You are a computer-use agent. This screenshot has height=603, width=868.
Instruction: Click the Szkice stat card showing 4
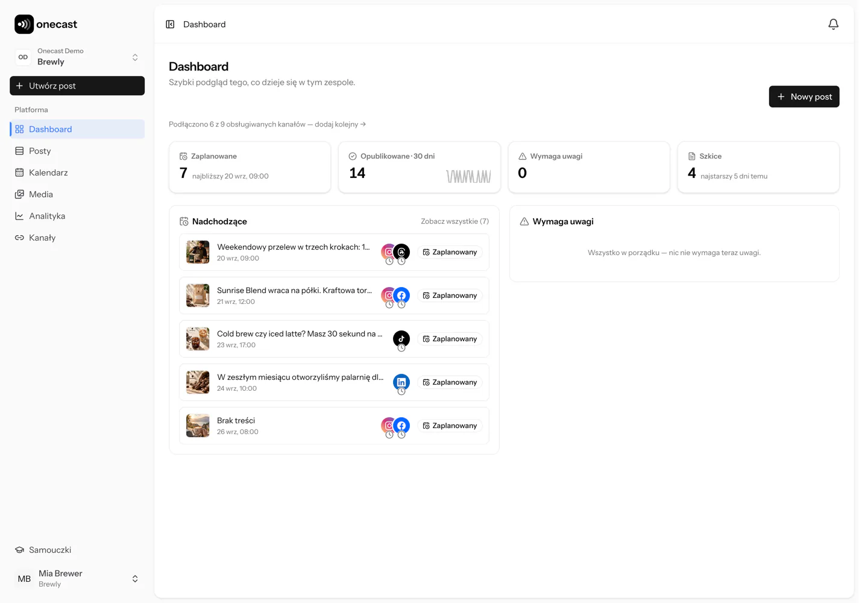[758, 167]
